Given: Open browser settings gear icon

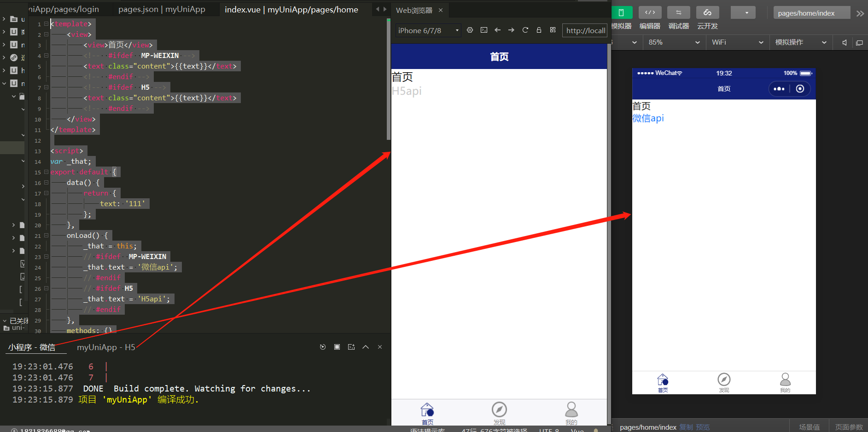Looking at the screenshot, I should pyautogui.click(x=470, y=30).
